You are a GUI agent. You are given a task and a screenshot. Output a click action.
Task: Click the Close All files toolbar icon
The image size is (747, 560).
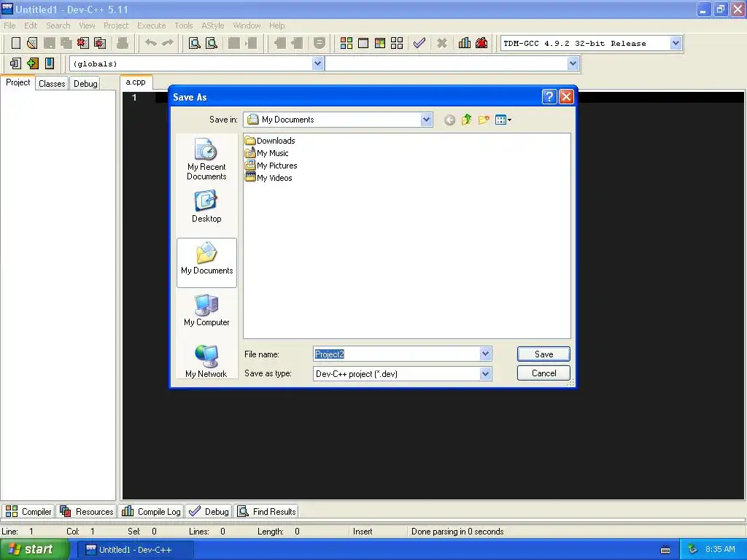coord(100,43)
